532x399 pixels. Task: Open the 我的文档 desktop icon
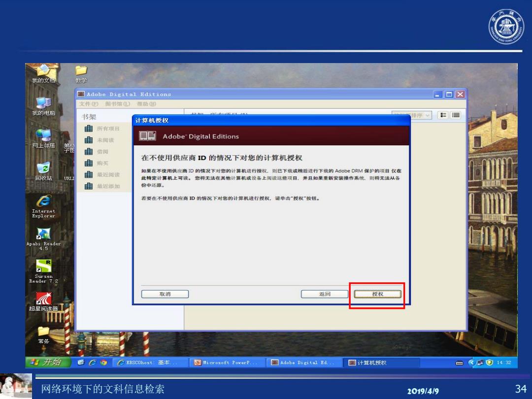point(43,73)
